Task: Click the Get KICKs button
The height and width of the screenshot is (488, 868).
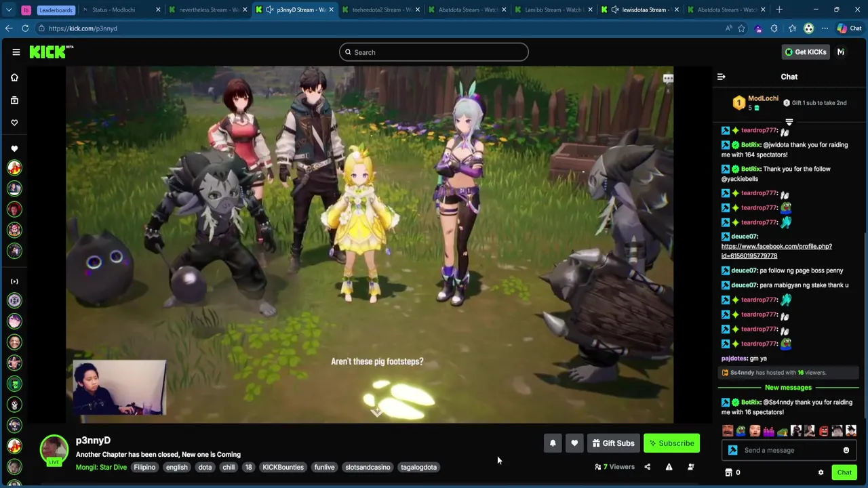Action: point(806,52)
